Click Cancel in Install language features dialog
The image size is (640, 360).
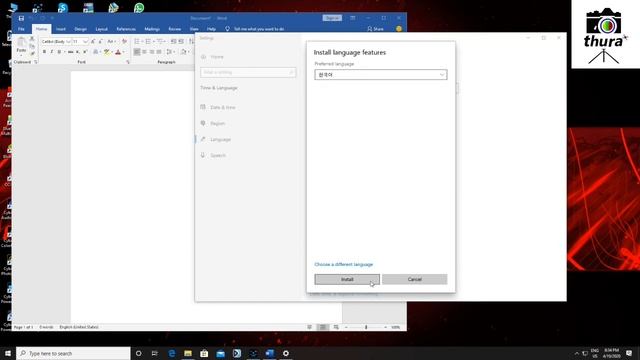coord(414,279)
